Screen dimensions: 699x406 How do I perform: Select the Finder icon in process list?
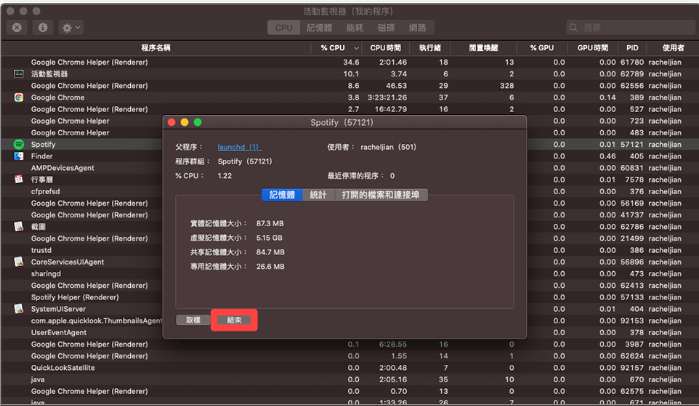(19, 156)
